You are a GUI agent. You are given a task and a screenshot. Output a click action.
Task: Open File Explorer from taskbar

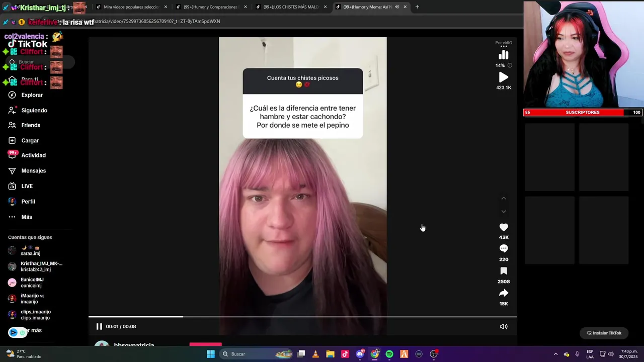[x=330, y=354]
